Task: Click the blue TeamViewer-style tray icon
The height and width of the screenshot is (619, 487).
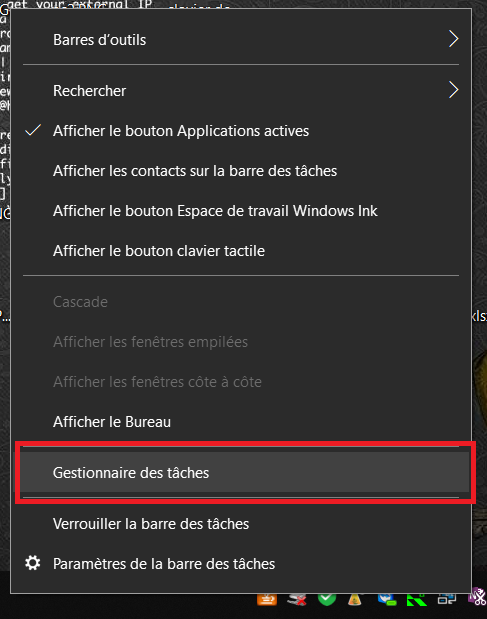Action: [x=387, y=599]
